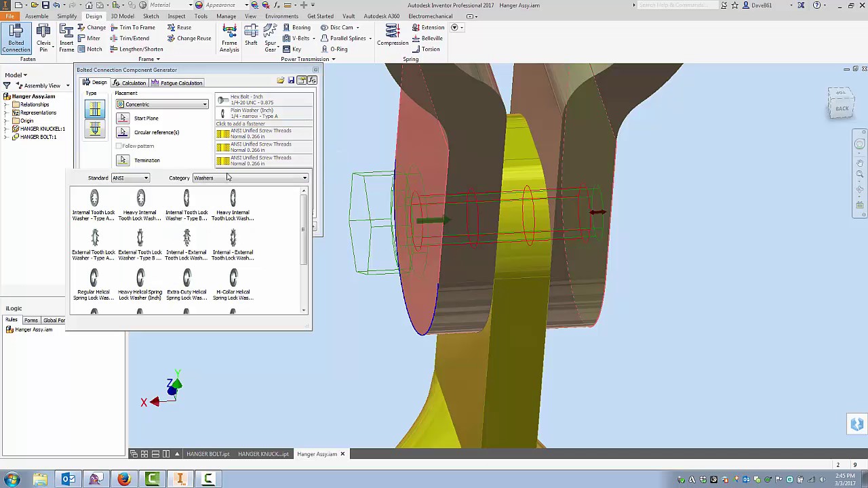This screenshot has width=868, height=488.
Task: Open the Shaft generator
Action: click(x=251, y=35)
